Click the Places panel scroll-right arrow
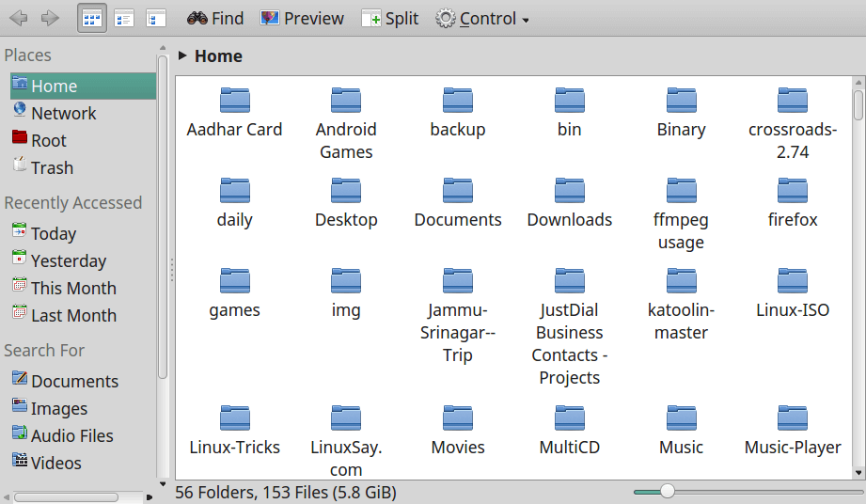The height and width of the screenshot is (504, 866). (150, 497)
